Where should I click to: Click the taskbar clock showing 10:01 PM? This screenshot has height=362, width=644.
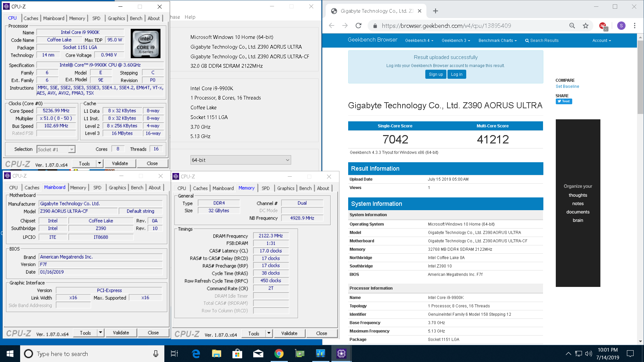(608, 354)
